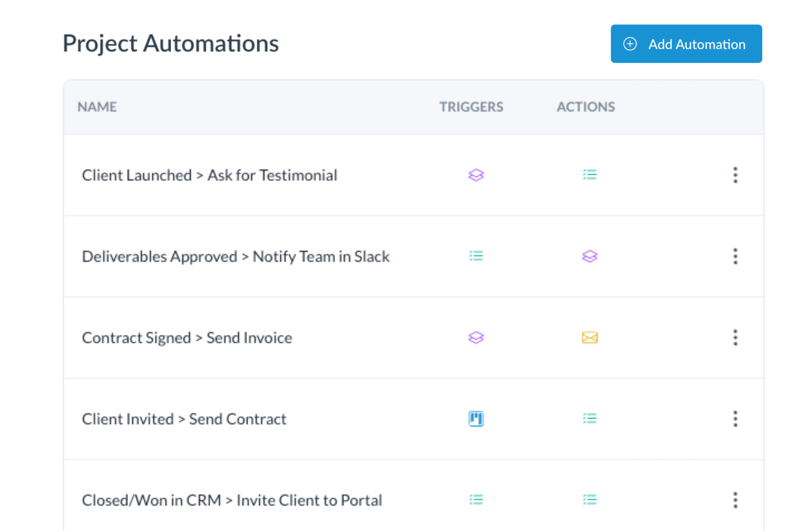Click the purple layers trigger icon for Contract Signed
Image resolution: width=812 pixels, height=531 pixels.
click(476, 338)
